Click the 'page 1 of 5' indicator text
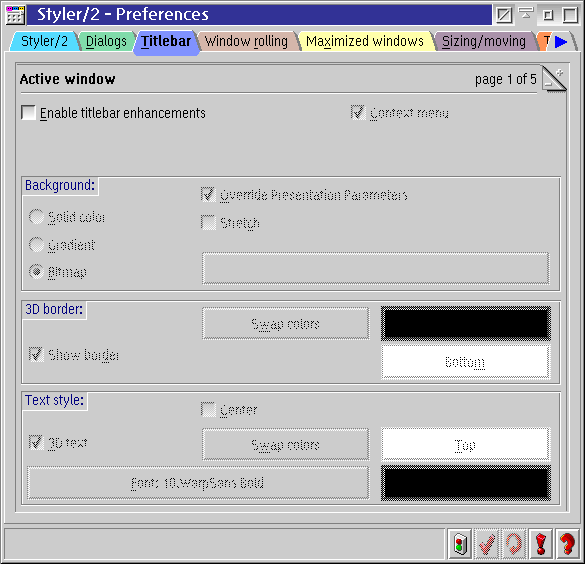The height and width of the screenshot is (564, 585). (506, 79)
